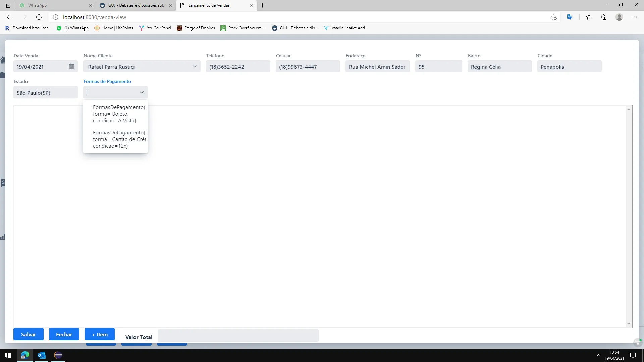Click the + Item button

coord(100,334)
